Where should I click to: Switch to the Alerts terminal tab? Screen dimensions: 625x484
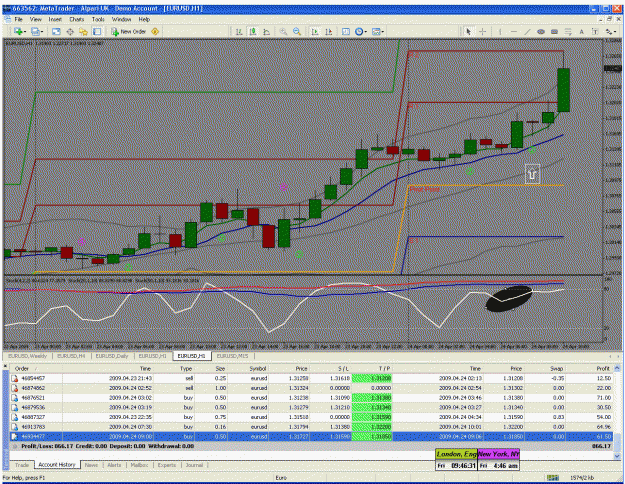pyautogui.click(x=114, y=465)
